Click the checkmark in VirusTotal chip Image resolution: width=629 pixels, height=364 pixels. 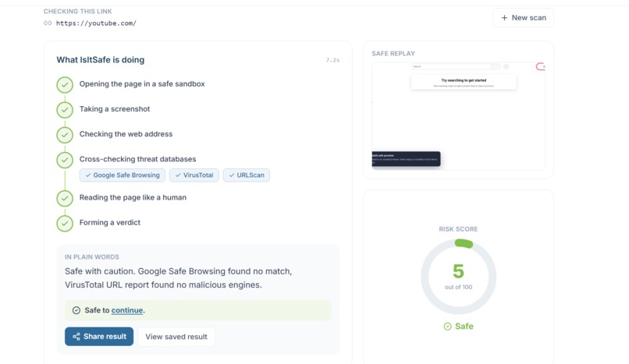point(178,175)
